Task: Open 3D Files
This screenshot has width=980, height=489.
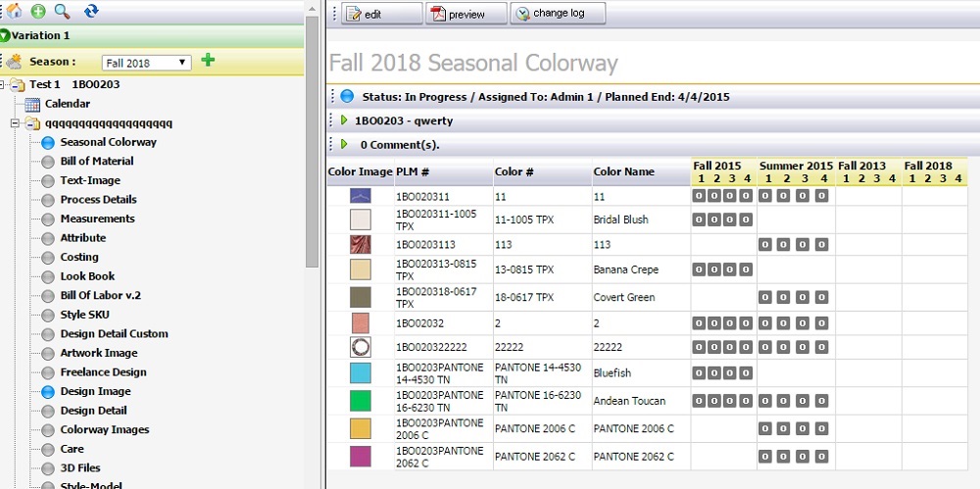Action: [80, 467]
